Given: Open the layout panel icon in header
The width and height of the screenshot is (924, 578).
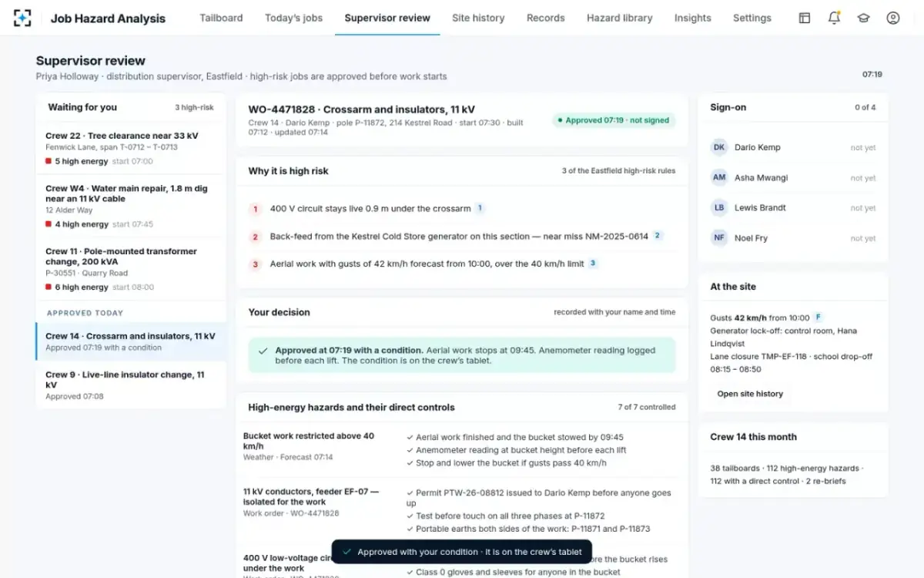Looking at the screenshot, I should tap(805, 18).
